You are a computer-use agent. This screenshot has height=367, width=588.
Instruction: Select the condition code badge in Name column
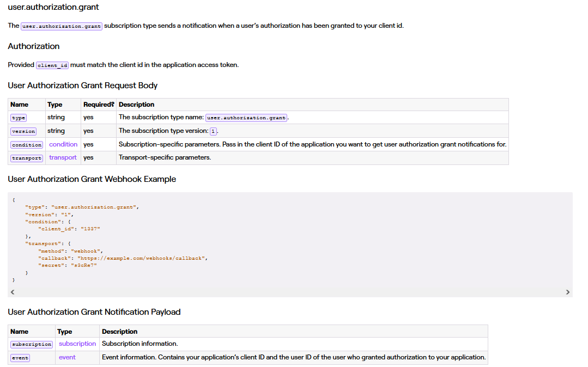click(26, 144)
